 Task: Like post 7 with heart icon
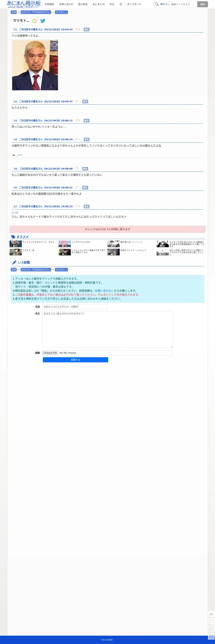pos(77,206)
